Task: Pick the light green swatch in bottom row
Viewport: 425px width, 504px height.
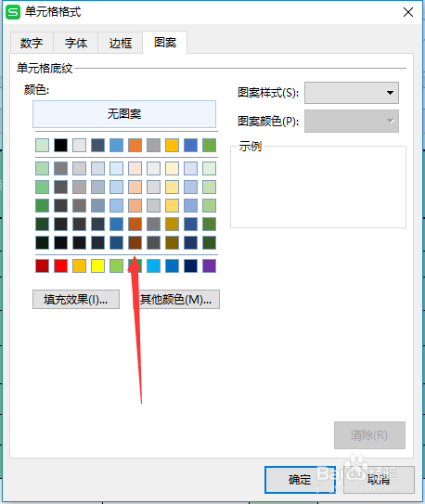Action: (x=116, y=265)
